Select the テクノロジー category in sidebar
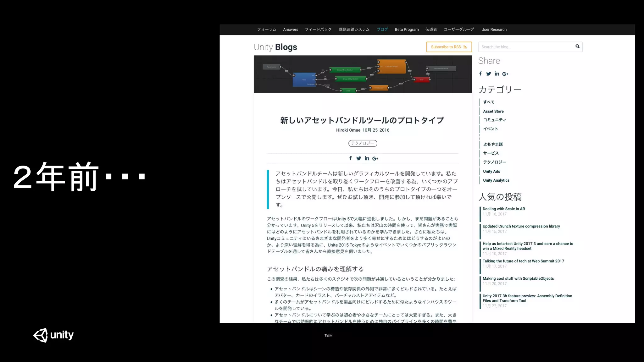The width and height of the screenshot is (644, 362). click(495, 162)
